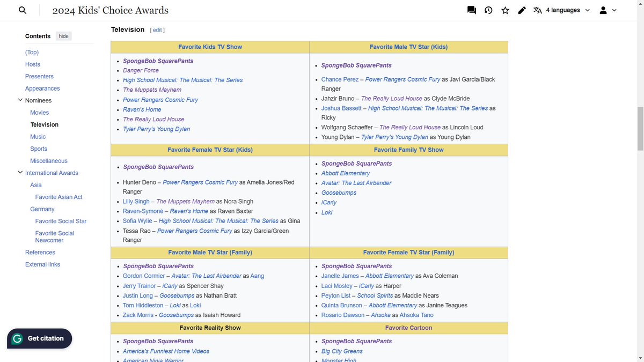
Task: Click the Get citation button
Action: [39, 338]
